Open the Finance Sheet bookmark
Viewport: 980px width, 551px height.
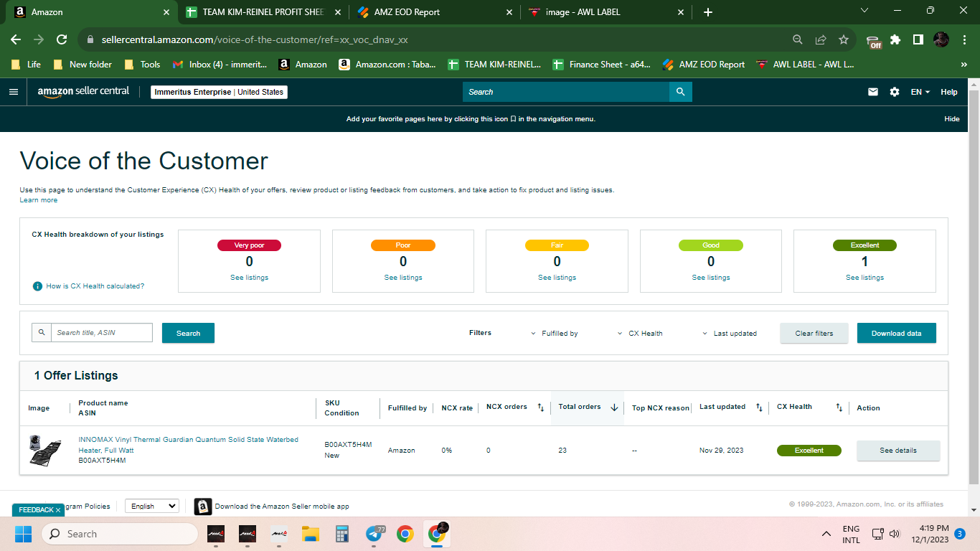point(602,65)
